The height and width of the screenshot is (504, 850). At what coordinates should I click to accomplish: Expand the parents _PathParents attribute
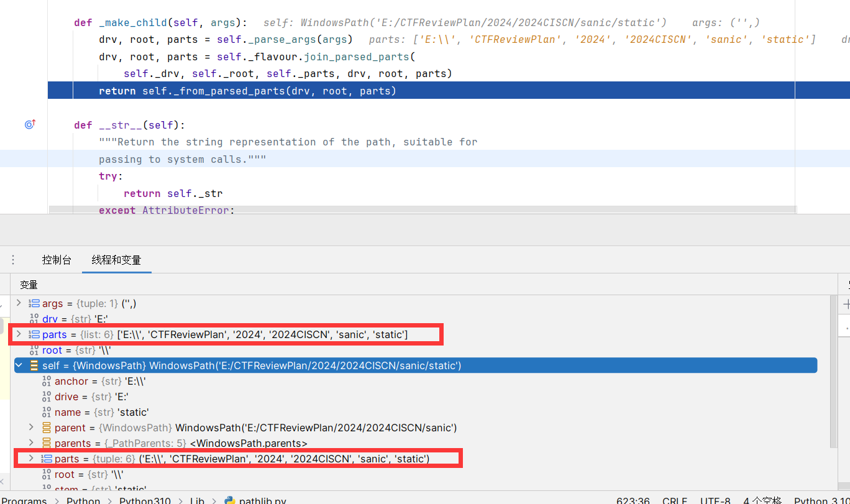[x=31, y=443]
